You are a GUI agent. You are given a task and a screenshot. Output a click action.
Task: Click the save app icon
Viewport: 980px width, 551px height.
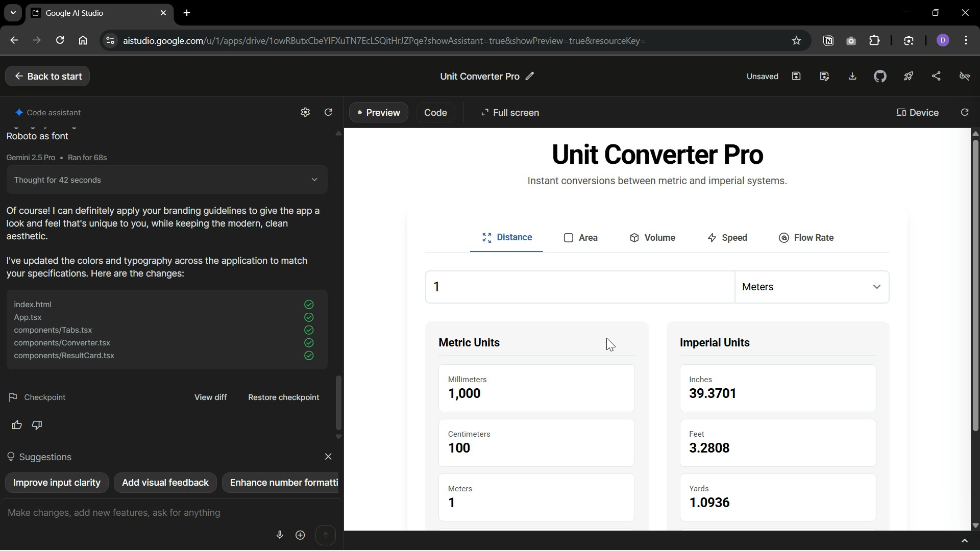796,77
